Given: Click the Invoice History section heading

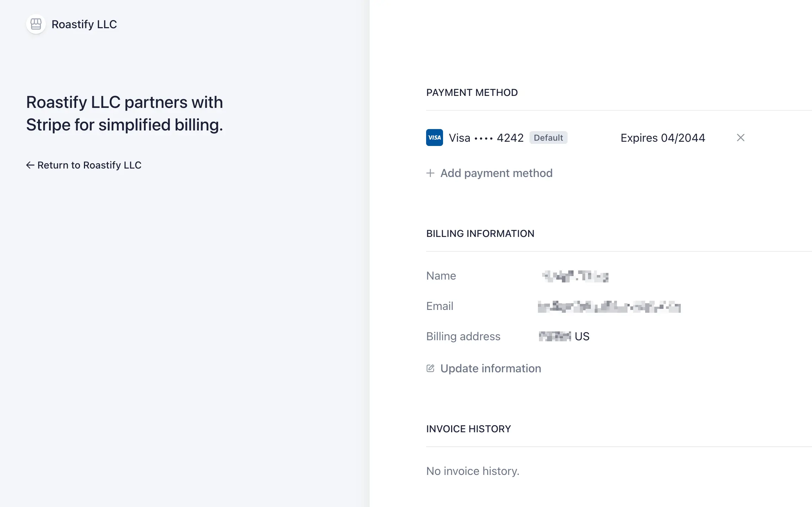Looking at the screenshot, I should point(468,429).
